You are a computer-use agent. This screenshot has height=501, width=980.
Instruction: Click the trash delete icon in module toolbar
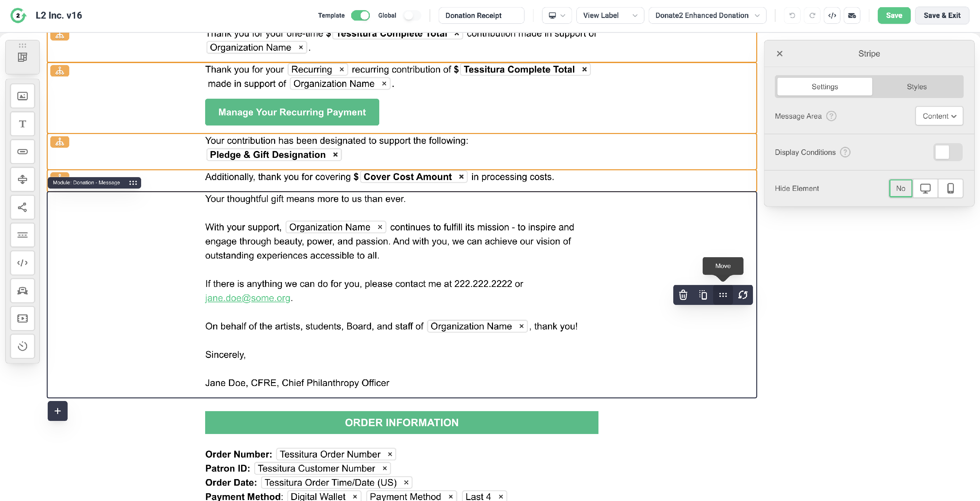point(683,295)
